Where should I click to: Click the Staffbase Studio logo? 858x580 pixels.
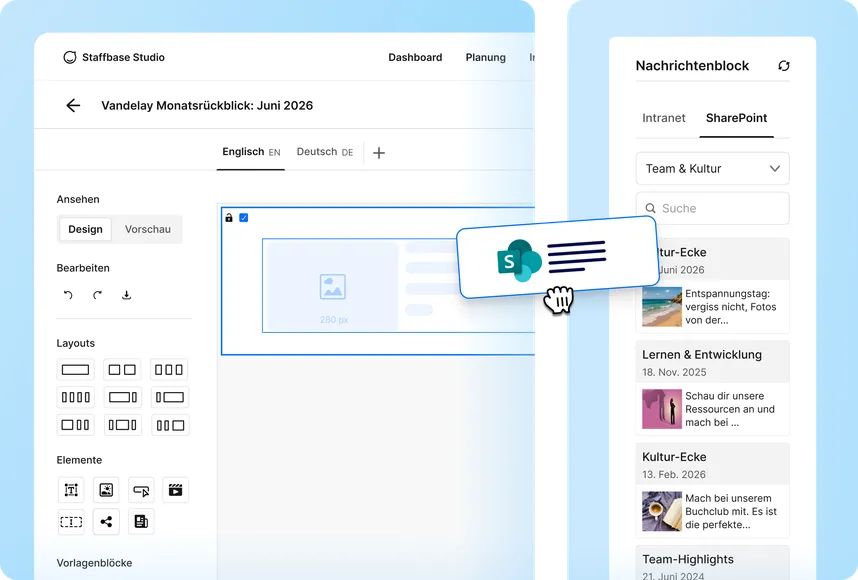(69, 57)
